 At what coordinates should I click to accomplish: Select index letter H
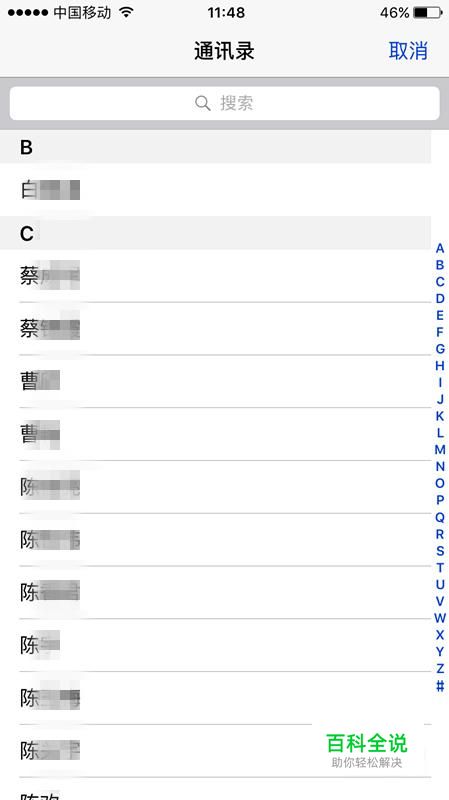pos(440,366)
